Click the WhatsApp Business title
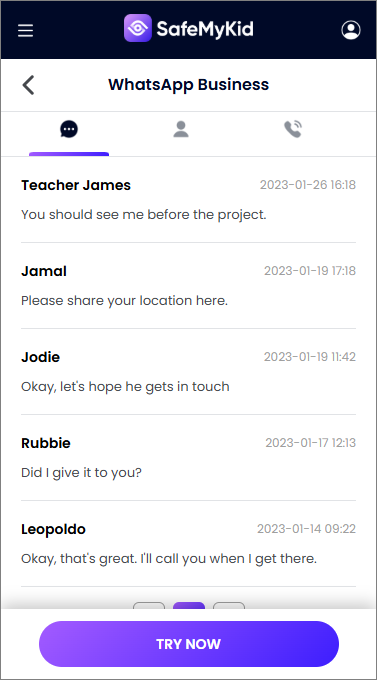This screenshot has height=680, width=377. pos(189,84)
